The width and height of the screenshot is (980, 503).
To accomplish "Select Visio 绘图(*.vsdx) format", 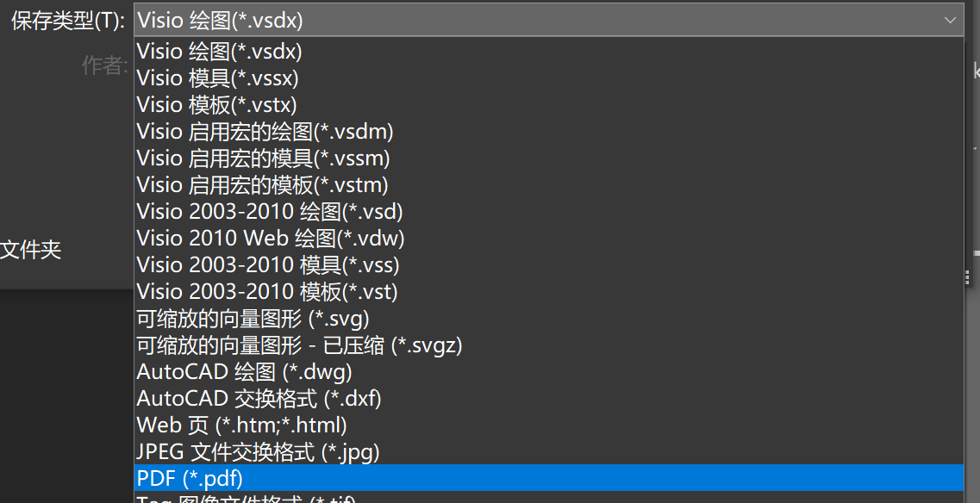I will [x=218, y=51].
